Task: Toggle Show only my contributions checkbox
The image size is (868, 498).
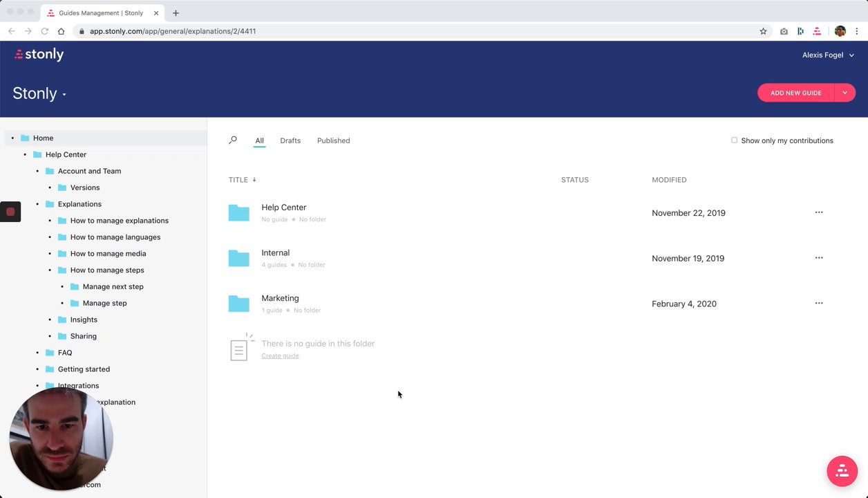Action: 734,140
